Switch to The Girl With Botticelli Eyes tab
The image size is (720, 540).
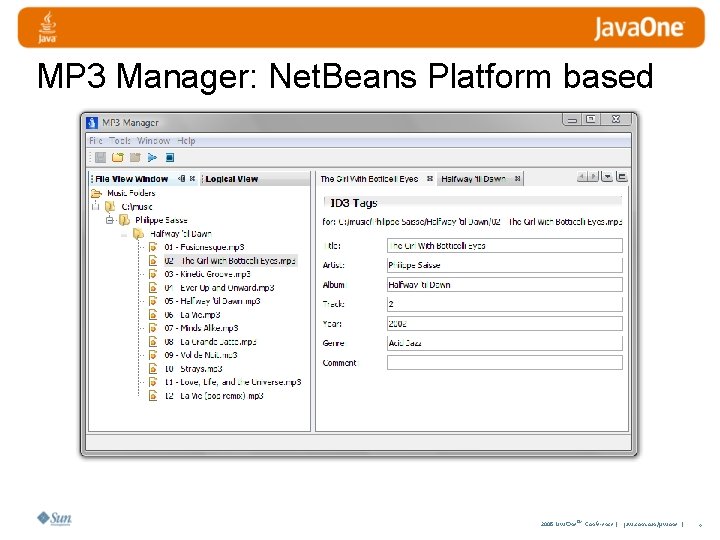(x=369, y=179)
